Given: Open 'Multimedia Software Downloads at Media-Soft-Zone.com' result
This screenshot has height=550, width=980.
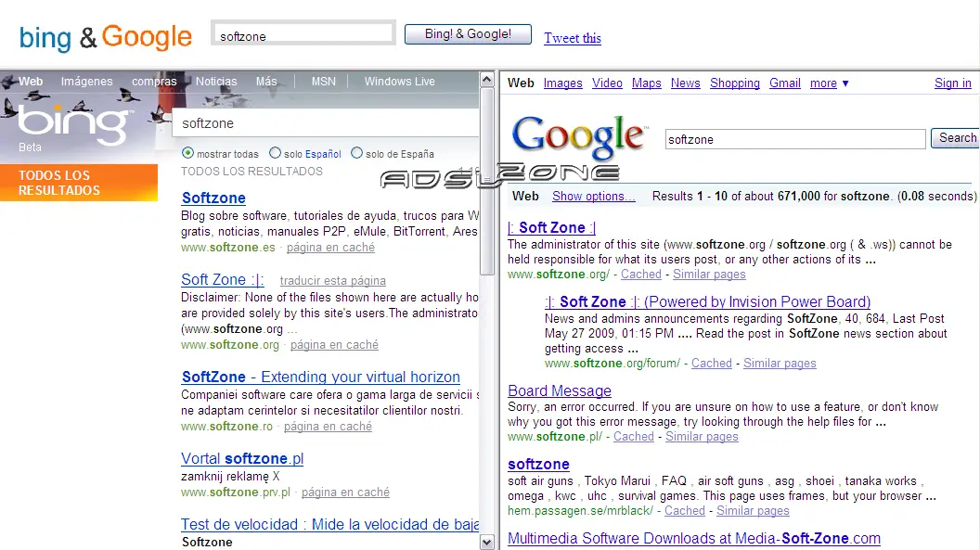Looking at the screenshot, I should (x=694, y=538).
